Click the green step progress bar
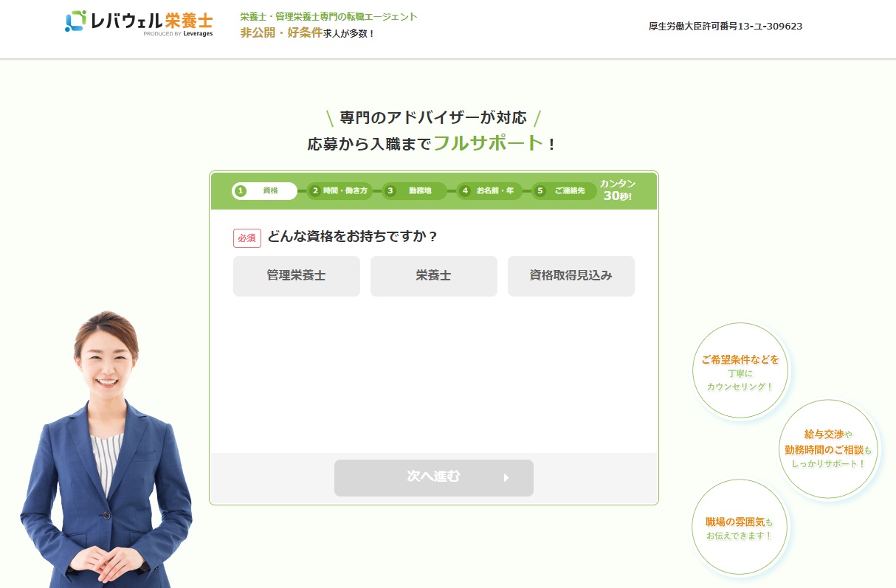Viewport: 896px width, 588px height. point(433,190)
